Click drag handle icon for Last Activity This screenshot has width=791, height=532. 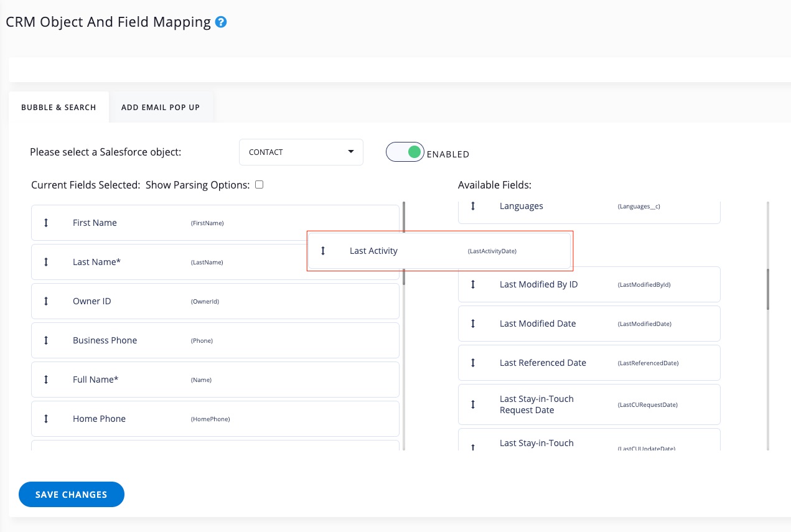[x=323, y=251]
